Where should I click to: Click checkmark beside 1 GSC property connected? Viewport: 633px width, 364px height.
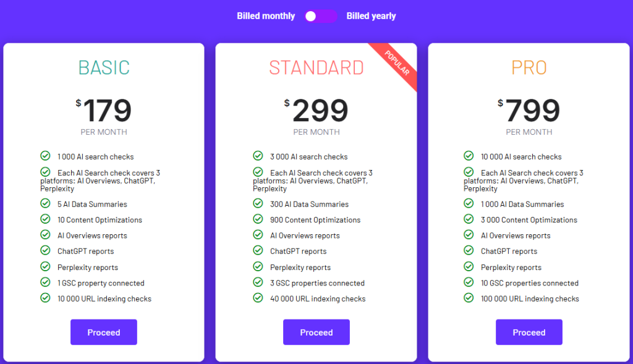pos(45,282)
